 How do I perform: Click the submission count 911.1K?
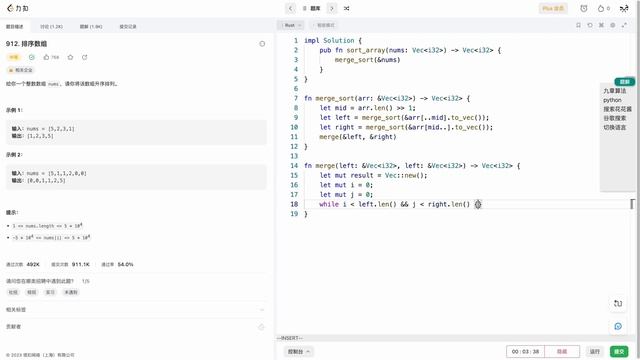(80, 264)
